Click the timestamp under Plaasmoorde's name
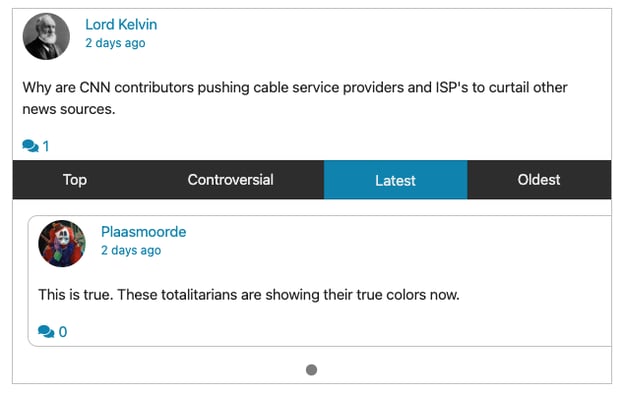The height and width of the screenshot is (393, 624). tap(131, 250)
